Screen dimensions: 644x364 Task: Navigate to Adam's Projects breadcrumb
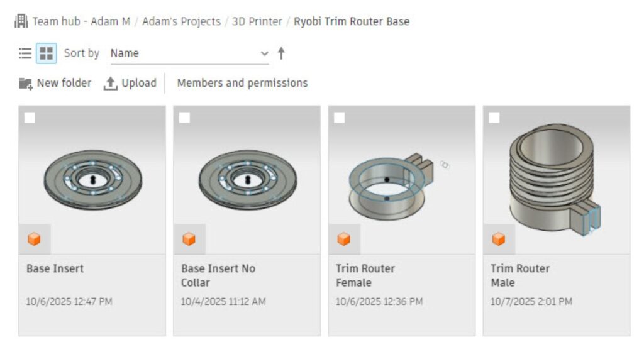coord(181,21)
